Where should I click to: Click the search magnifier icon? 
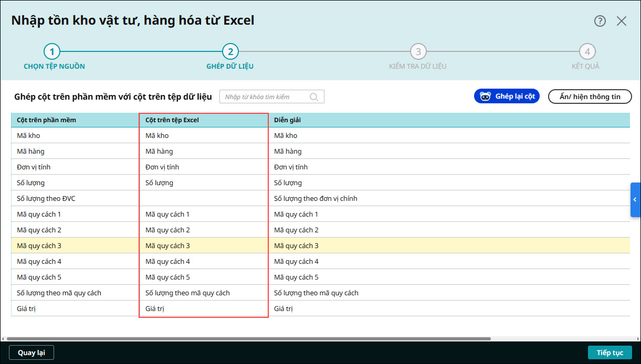tap(314, 97)
